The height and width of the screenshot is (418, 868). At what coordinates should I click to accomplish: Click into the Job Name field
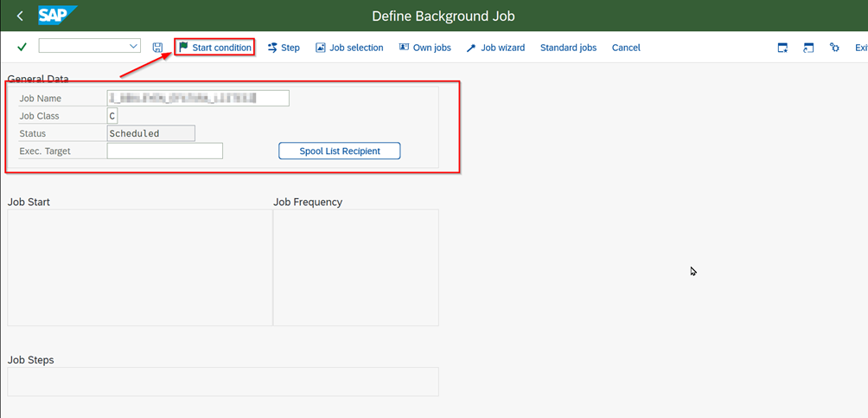[x=198, y=98]
